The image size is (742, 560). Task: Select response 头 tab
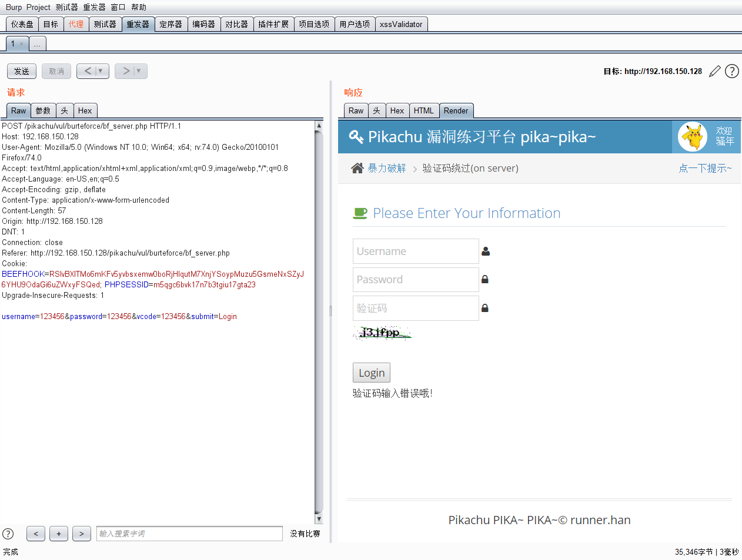pos(376,110)
